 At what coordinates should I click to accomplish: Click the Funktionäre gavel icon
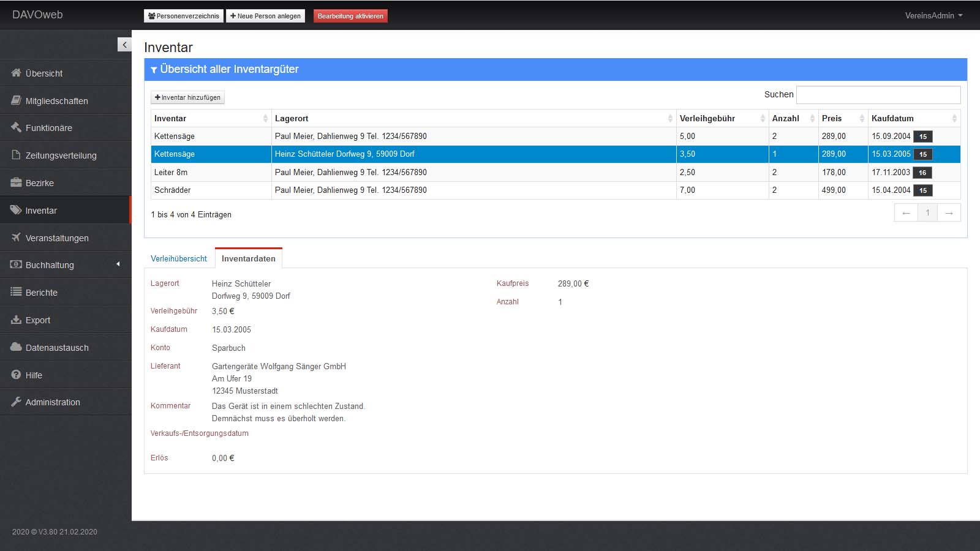coord(16,127)
